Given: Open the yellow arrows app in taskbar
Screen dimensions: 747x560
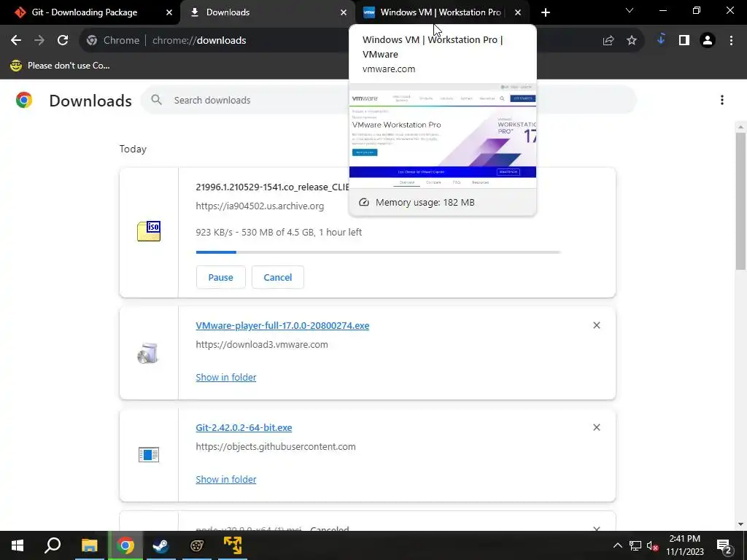Looking at the screenshot, I should [x=233, y=545].
